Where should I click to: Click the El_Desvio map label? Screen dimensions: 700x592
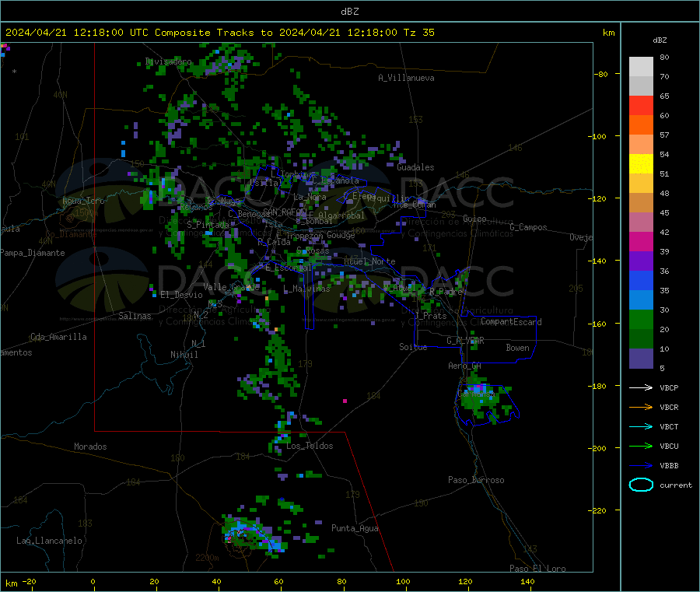pyautogui.click(x=182, y=295)
